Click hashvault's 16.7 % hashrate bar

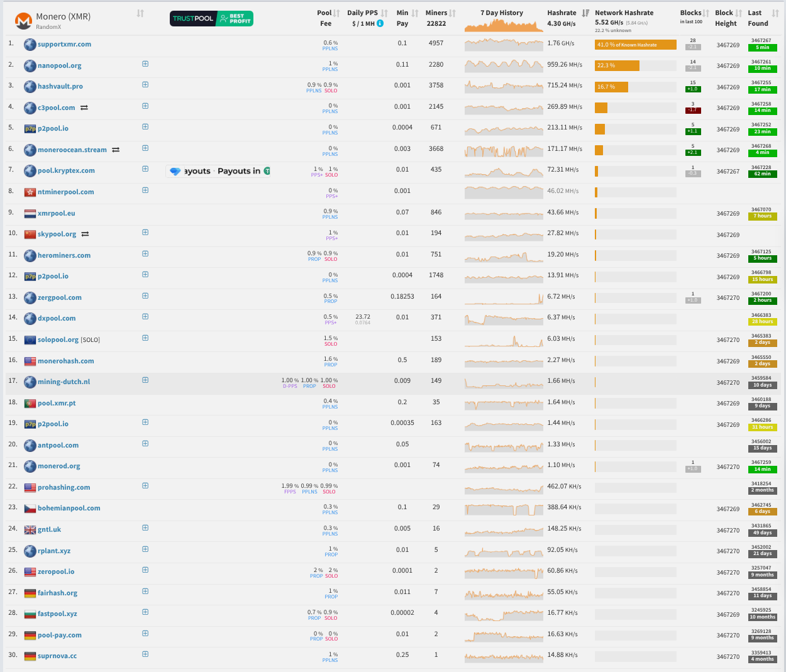pyautogui.click(x=611, y=87)
